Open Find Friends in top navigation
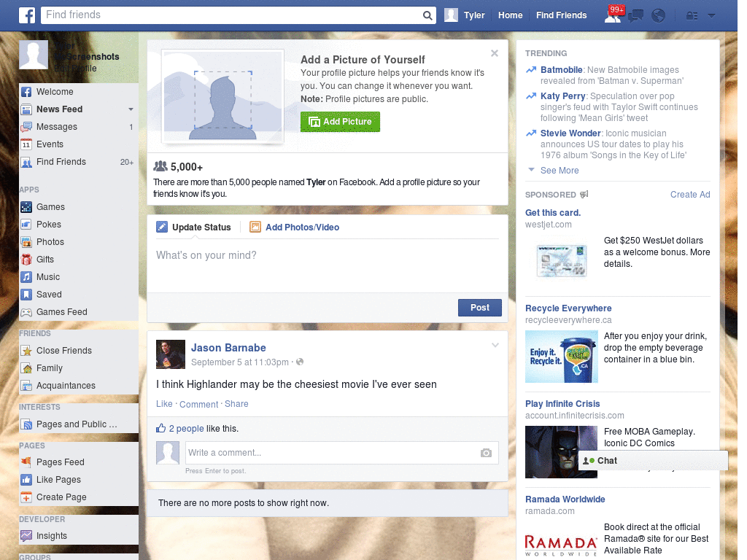This screenshot has height=560, width=747. [561, 15]
